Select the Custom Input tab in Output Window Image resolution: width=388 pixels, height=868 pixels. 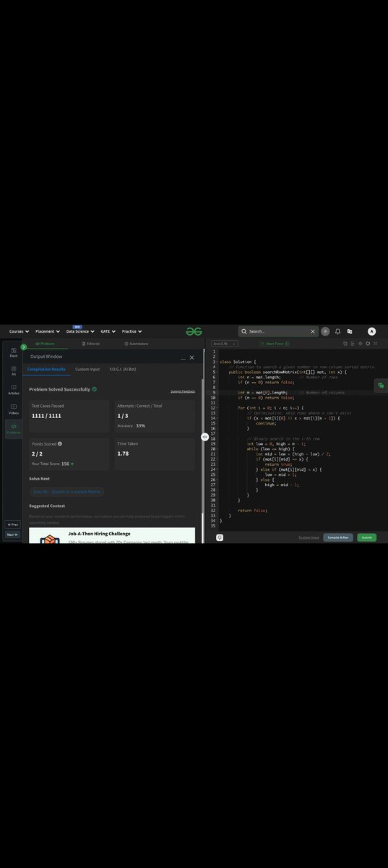point(87,369)
